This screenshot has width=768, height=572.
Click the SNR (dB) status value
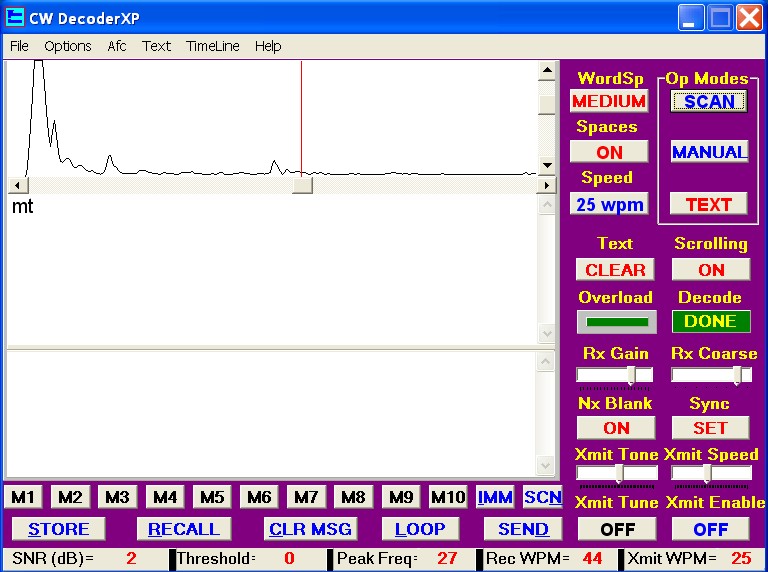coord(131,558)
